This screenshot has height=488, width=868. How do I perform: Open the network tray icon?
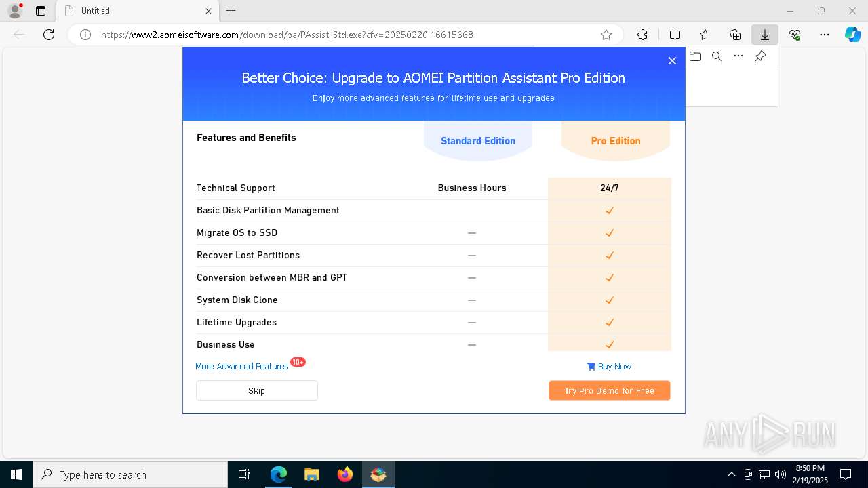coord(764,474)
